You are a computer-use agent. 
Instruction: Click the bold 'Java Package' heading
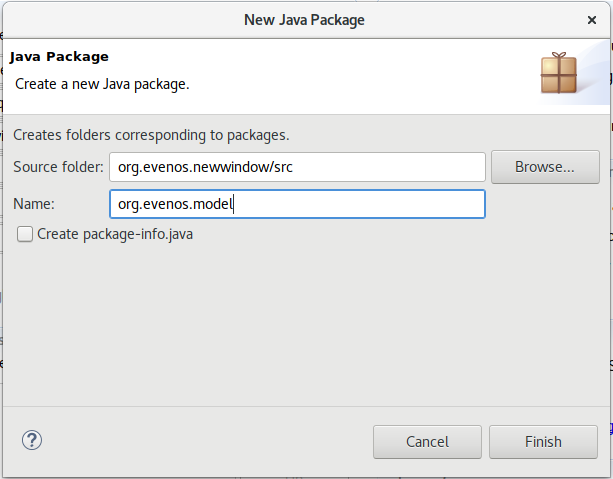[x=59, y=57]
